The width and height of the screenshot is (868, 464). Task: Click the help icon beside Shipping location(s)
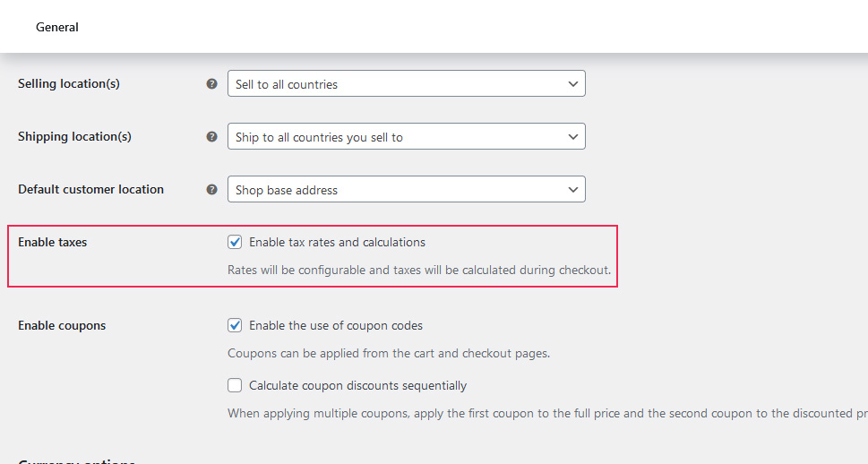coord(212,137)
